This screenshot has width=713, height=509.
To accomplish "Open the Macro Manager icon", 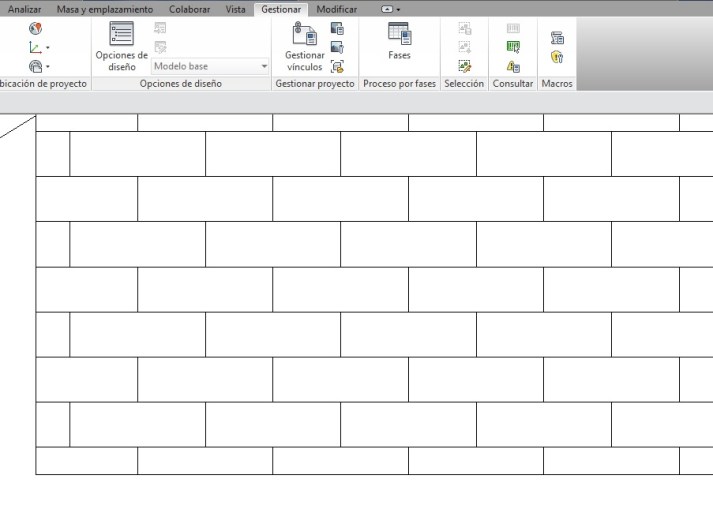I will (557, 39).
